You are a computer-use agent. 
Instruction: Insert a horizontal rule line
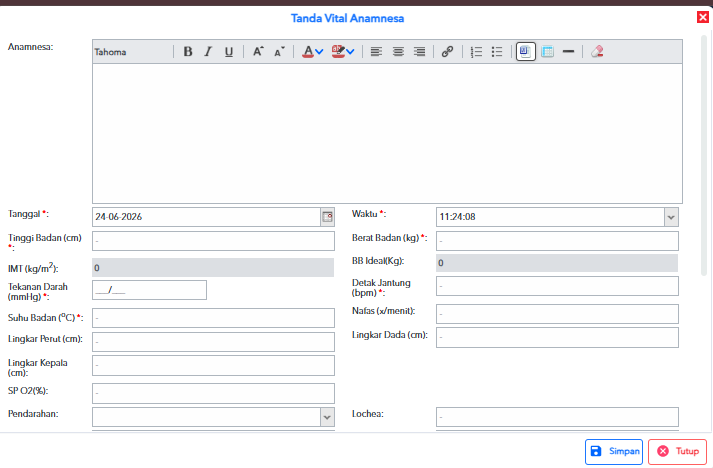tap(568, 52)
